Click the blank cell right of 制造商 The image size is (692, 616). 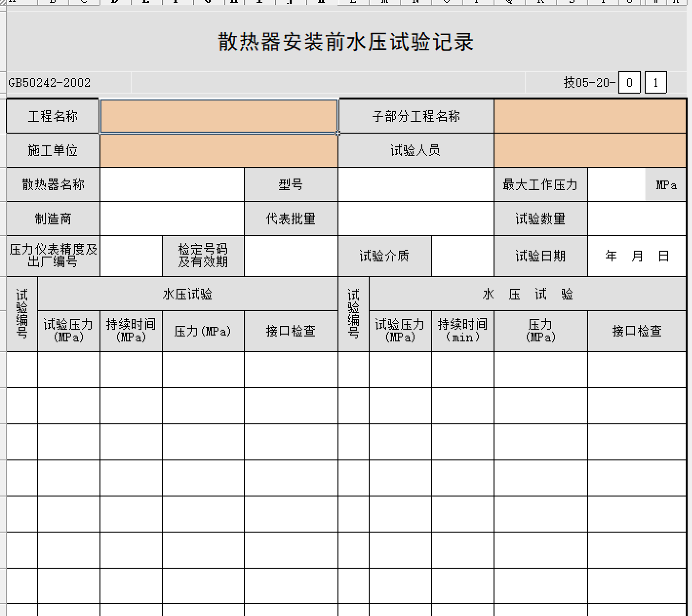[x=172, y=219]
